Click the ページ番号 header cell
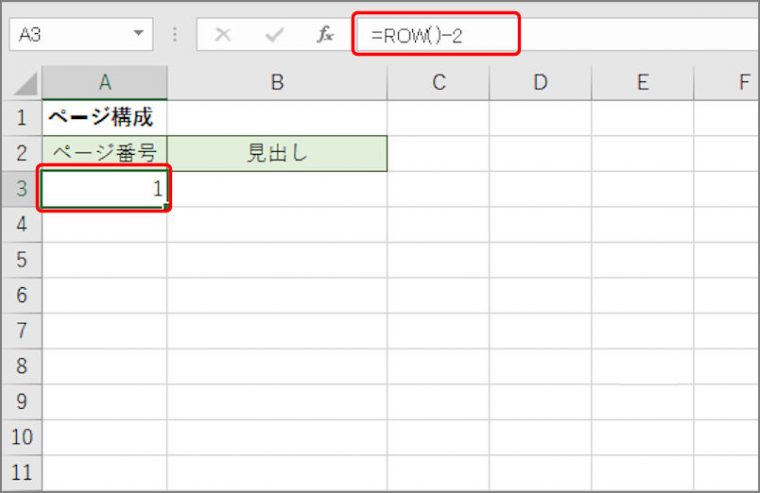 point(105,153)
